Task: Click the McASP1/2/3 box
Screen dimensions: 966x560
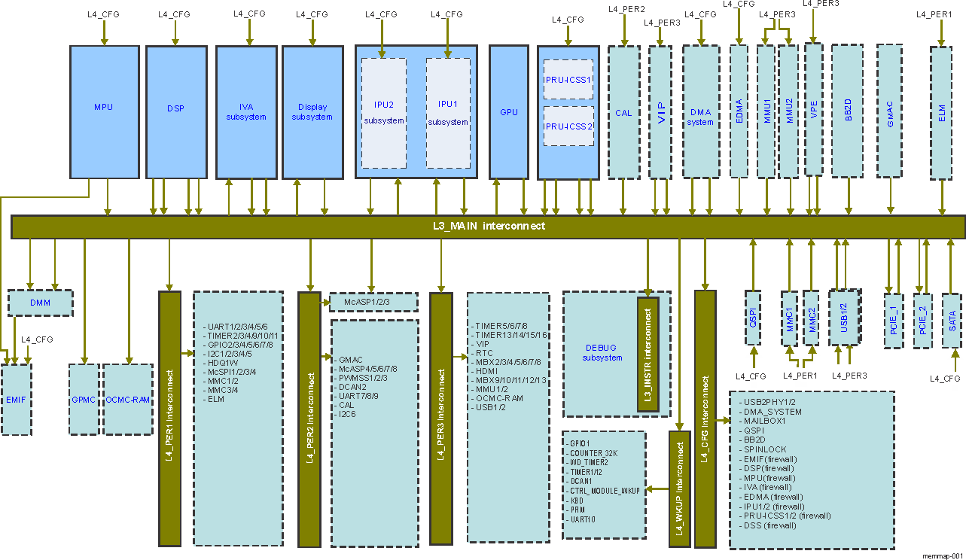Action: coord(374,302)
